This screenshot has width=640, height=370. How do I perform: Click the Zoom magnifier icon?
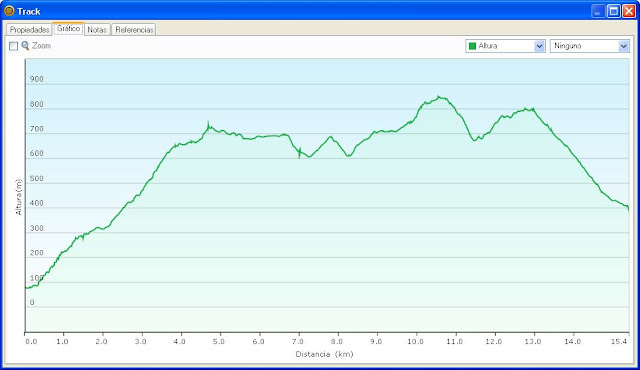(x=25, y=46)
